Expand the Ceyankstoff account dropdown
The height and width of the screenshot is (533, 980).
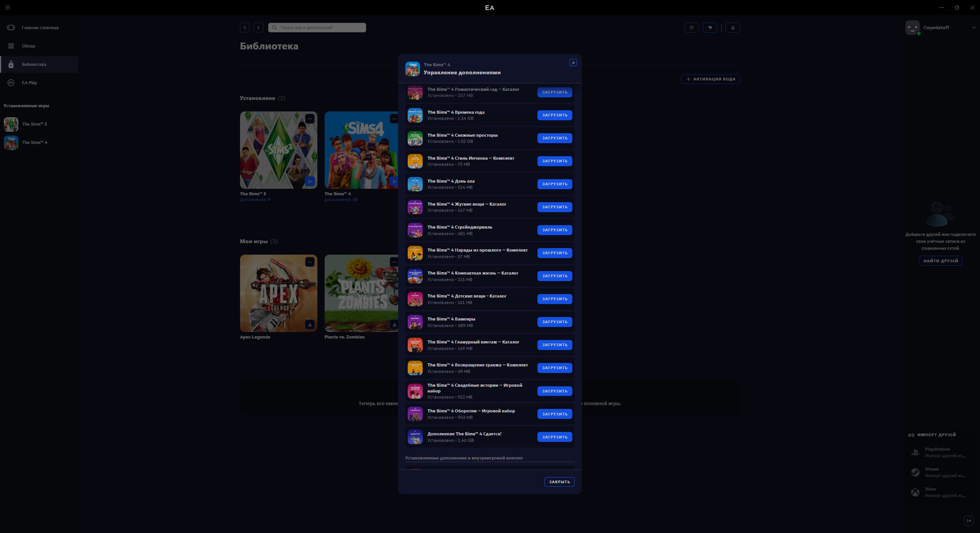coord(973,28)
